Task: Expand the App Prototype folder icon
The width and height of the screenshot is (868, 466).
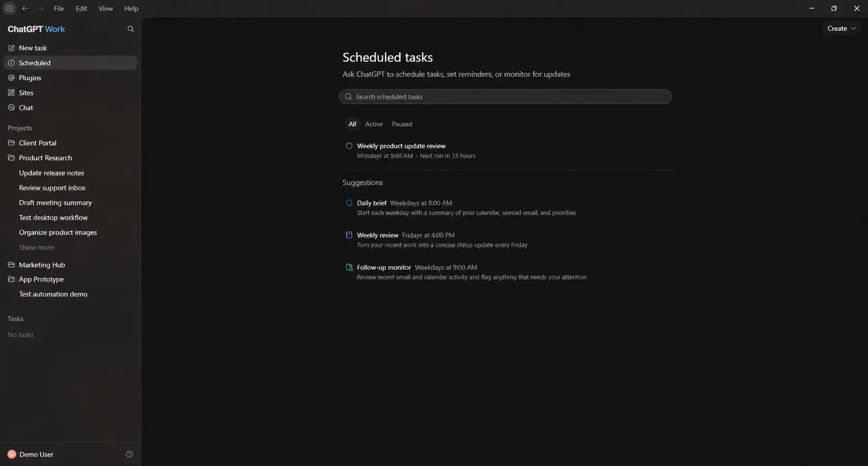Action: tap(11, 279)
